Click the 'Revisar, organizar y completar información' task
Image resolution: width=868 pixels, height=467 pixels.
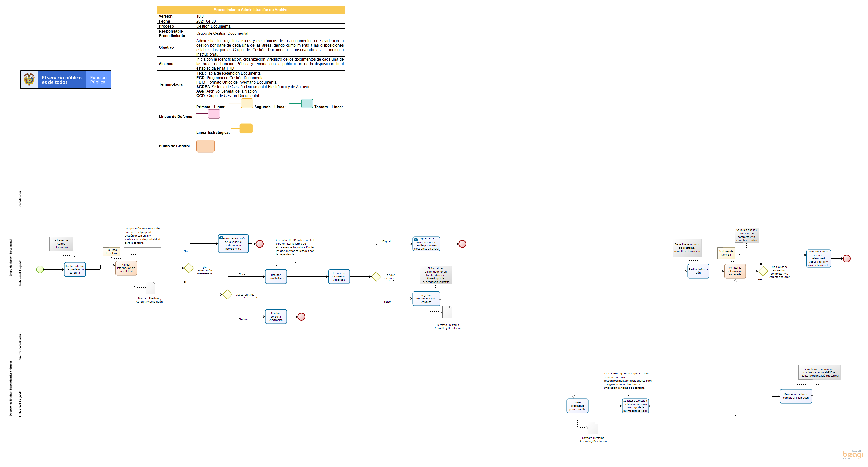tap(796, 396)
